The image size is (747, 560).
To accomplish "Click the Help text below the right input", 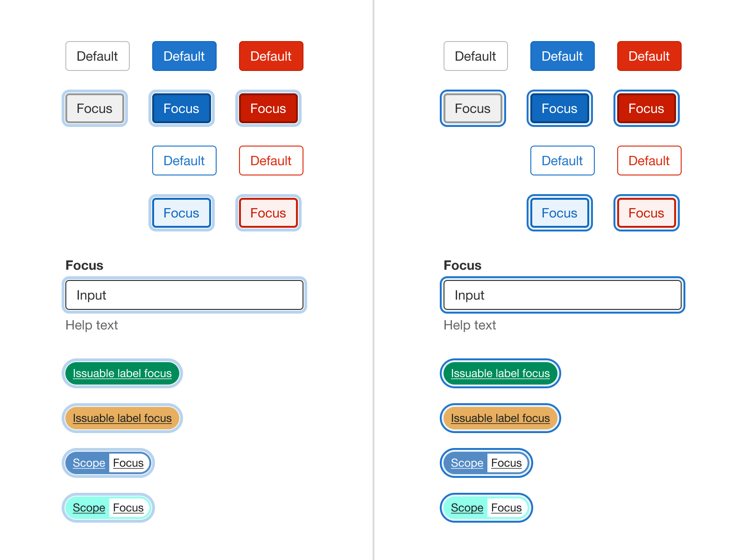I will [x=470, y=325].
